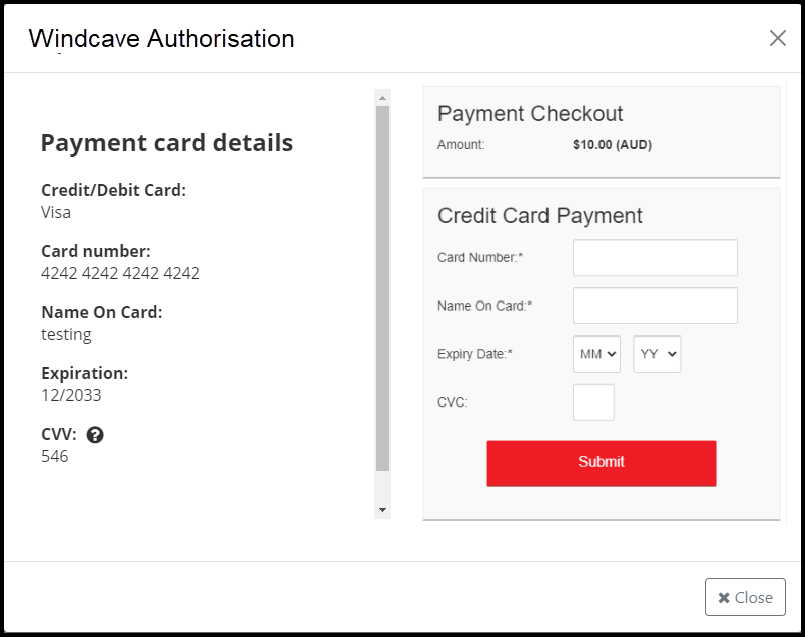Open the YY expiry year dropdown
This screenshot has height=637, width=805.
point(657,354)
